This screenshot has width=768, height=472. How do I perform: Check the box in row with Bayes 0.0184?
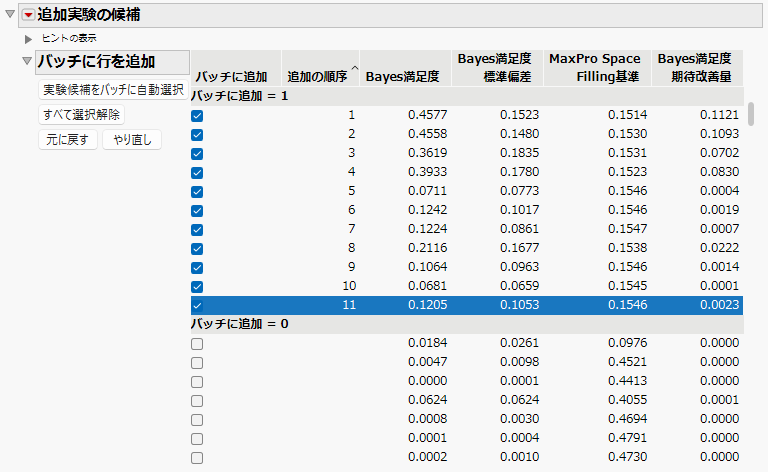point(197,344)
